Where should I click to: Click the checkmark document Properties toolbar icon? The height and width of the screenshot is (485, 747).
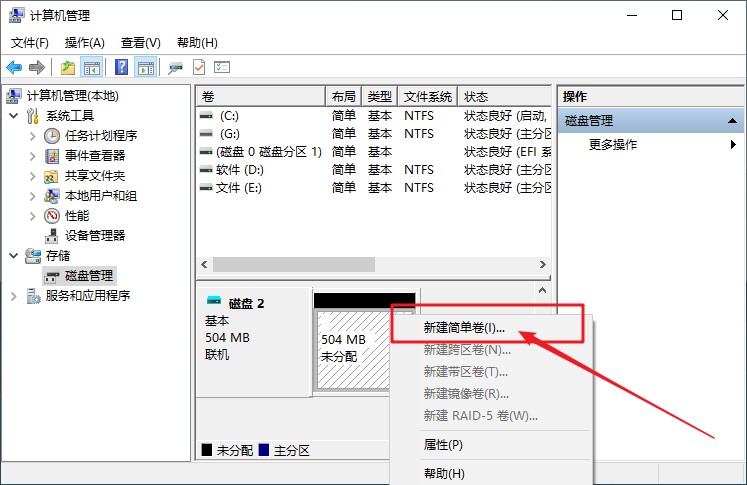click(199, 67)
